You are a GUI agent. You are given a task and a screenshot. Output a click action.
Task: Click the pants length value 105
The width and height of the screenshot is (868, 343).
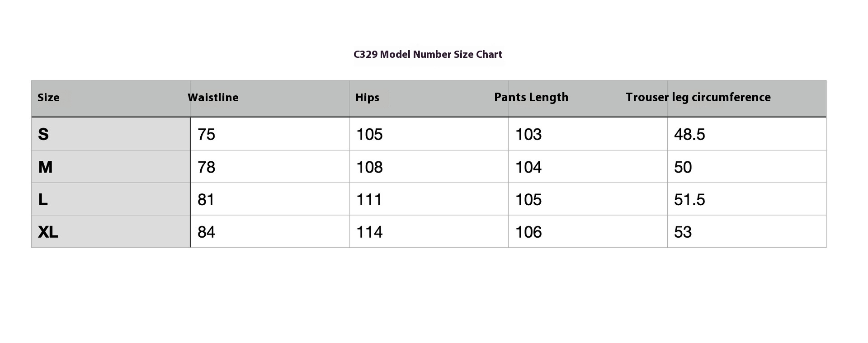pos(528,199)
